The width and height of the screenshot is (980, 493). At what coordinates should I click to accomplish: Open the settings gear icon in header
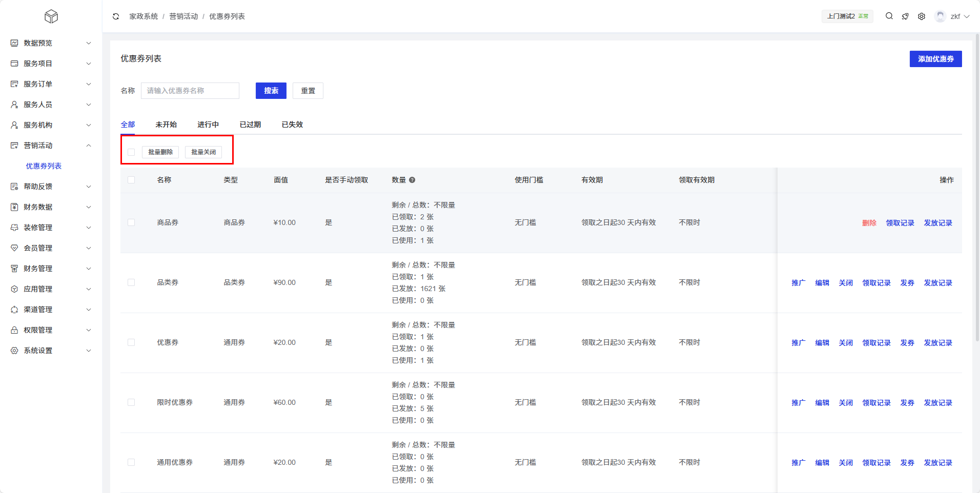pos(922,16)
